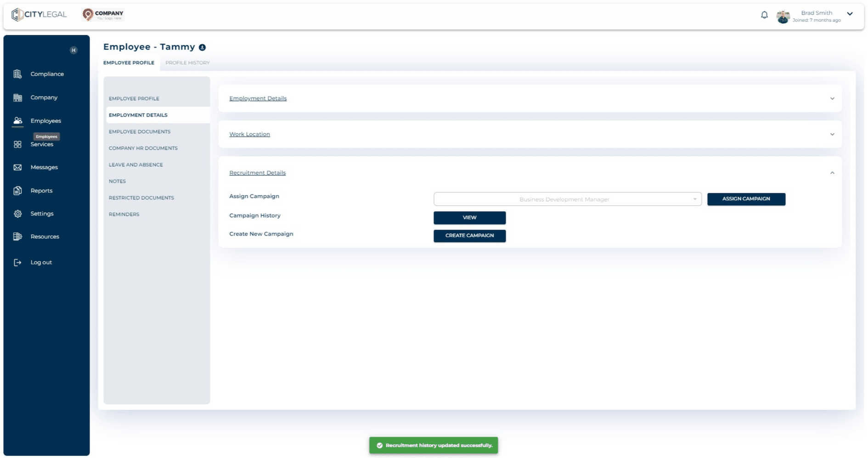The height and width of the screenshot is (458, 868).
Task: Open Employees in the sidebar
Action: [x=45, y=121]
